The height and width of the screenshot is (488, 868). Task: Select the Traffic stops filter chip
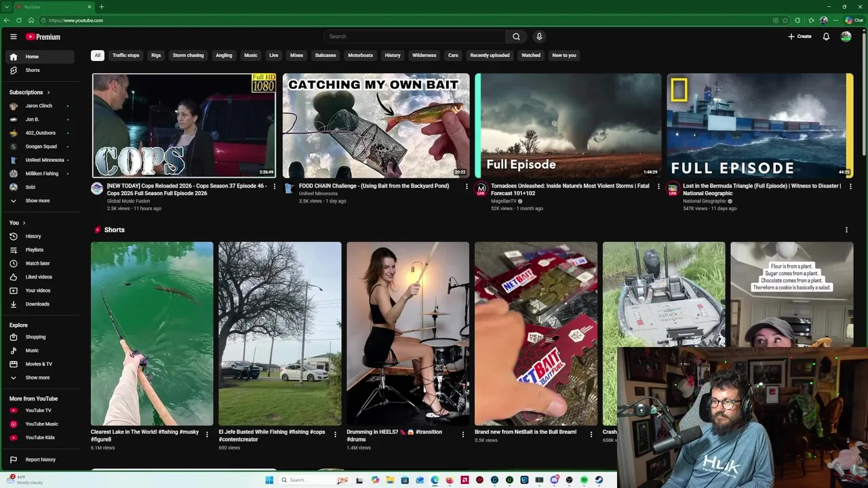(125, 56)
